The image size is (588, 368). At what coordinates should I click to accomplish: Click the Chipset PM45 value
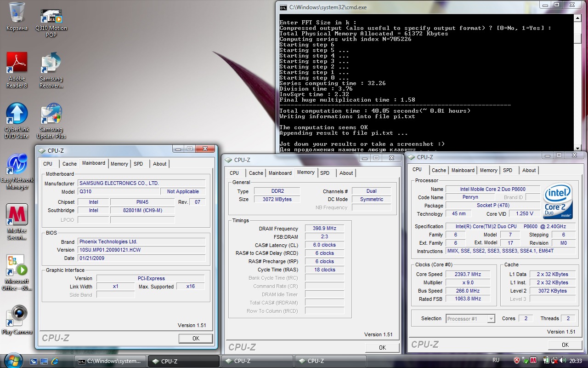point(142,202)
